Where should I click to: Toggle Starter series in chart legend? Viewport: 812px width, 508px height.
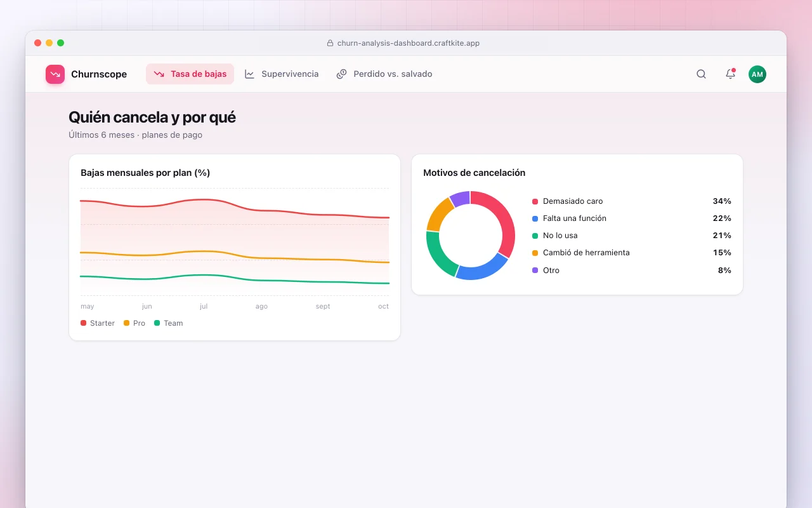(98, 323)
